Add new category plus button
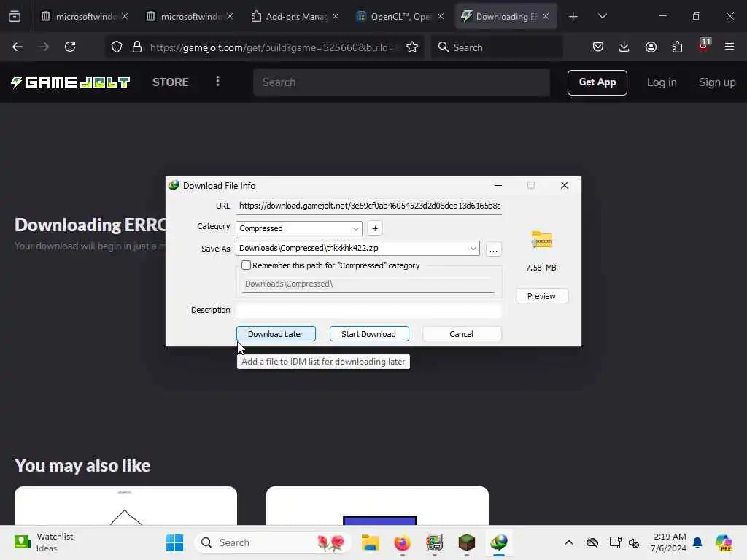Image resolution: width=747 pixels, height=560 pixels. 375,228
